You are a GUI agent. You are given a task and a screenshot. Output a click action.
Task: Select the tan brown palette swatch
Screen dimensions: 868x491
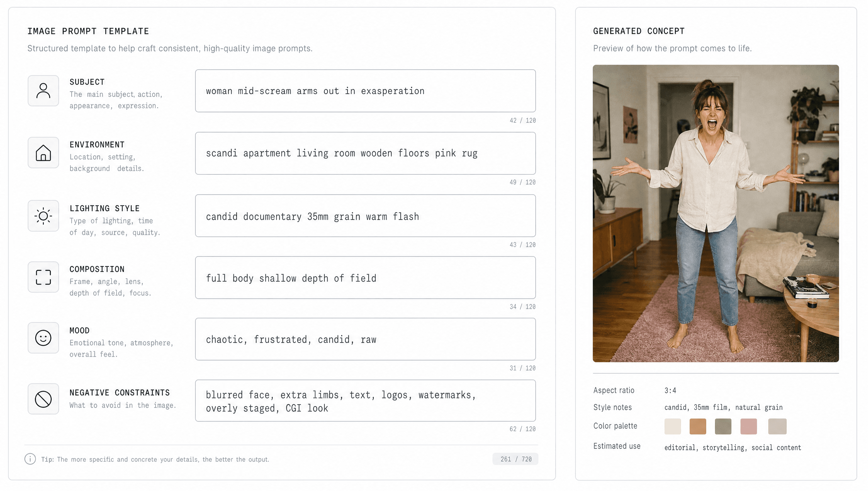[x=697, y=427]
